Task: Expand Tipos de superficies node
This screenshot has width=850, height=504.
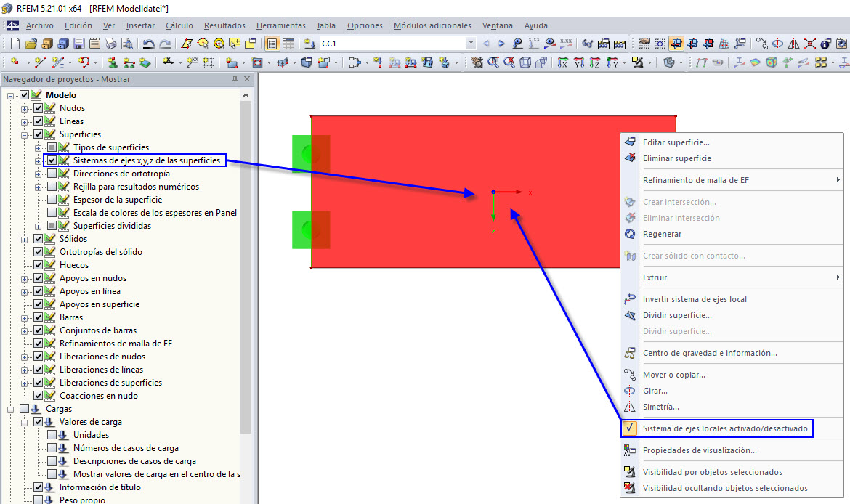Action: coord(38,147)
